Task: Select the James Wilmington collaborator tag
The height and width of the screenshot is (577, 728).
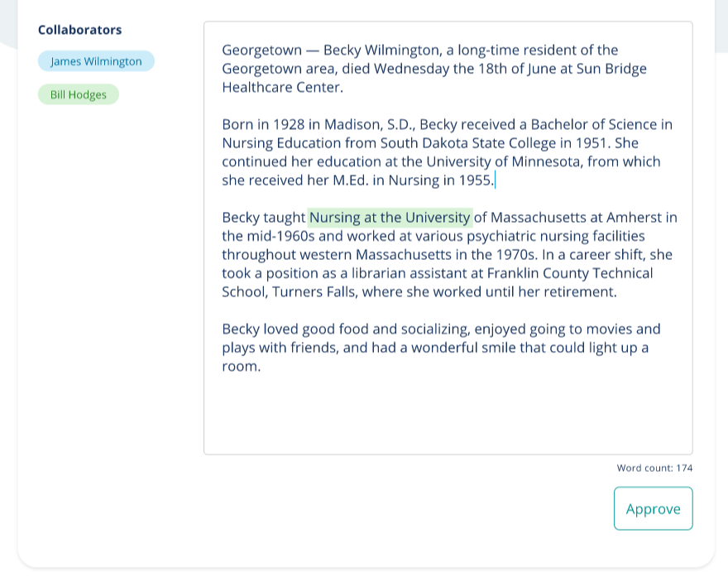Action: pos(96,61)
